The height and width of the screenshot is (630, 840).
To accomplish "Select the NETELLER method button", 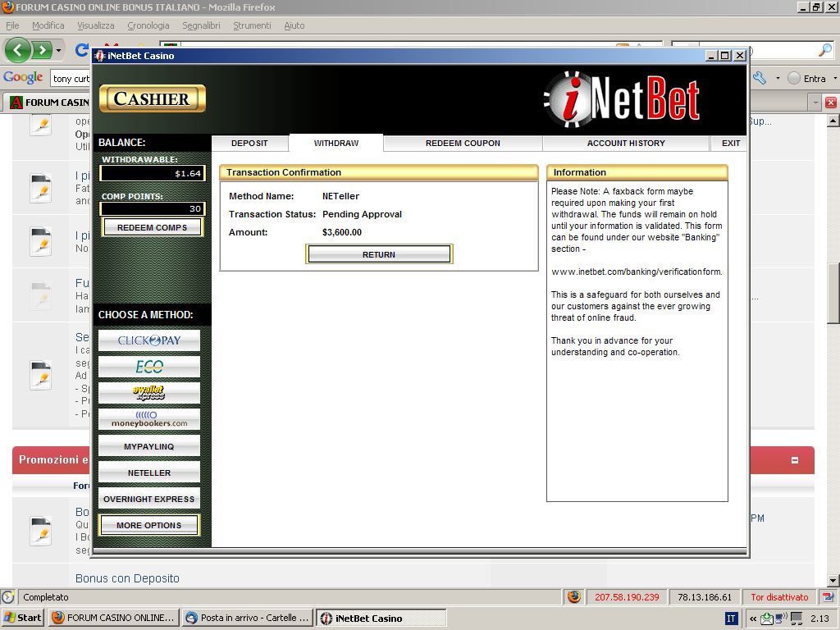I will [149, 472].
